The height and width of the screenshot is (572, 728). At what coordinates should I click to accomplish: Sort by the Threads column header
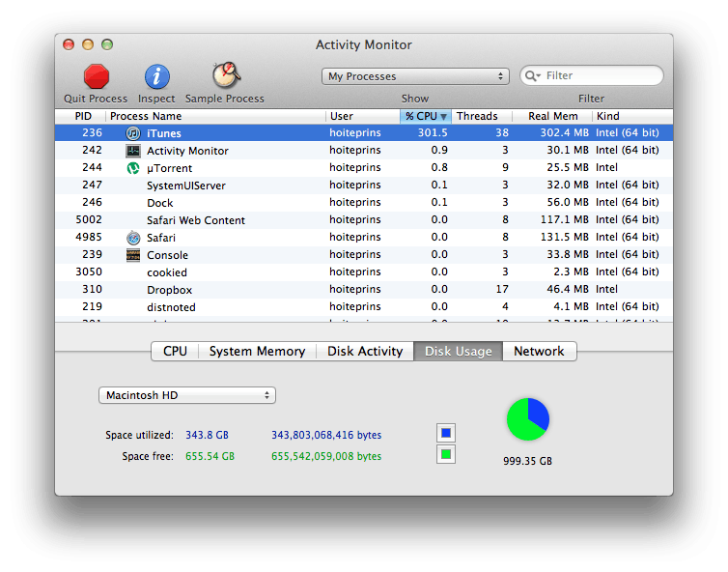coord(482,116)
